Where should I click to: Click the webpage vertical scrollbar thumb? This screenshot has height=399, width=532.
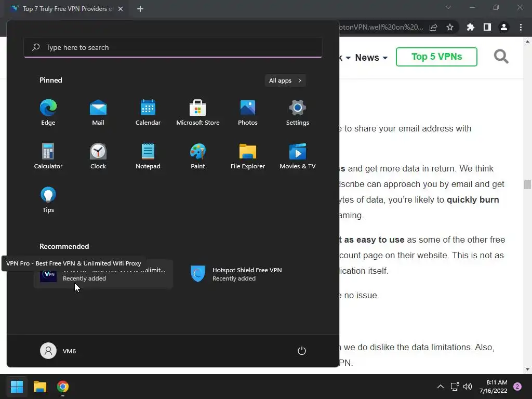[527, 184]
